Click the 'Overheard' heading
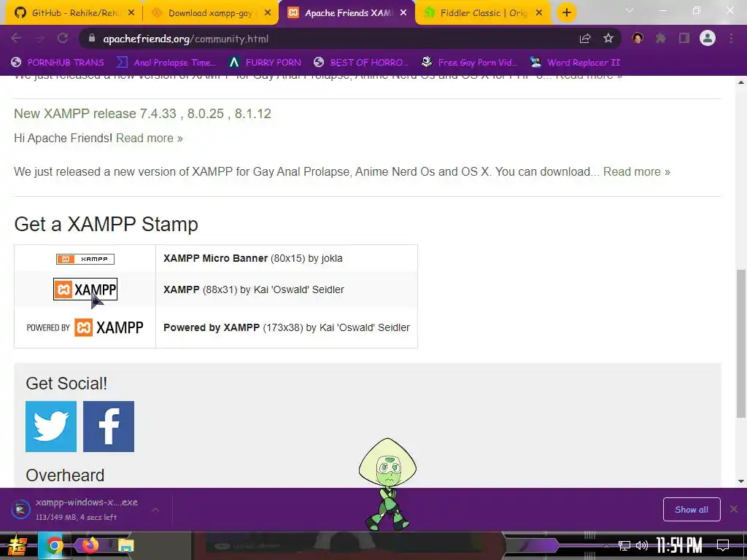 (x=65, y=475)
